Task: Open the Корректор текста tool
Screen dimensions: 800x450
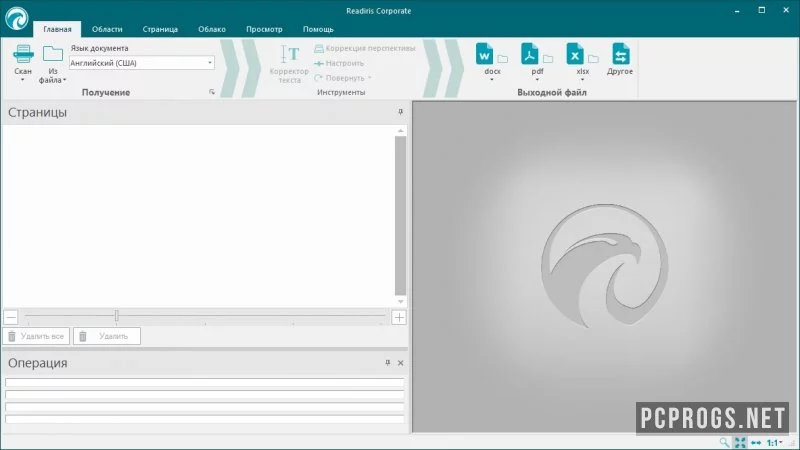Action: click(289, 64)
